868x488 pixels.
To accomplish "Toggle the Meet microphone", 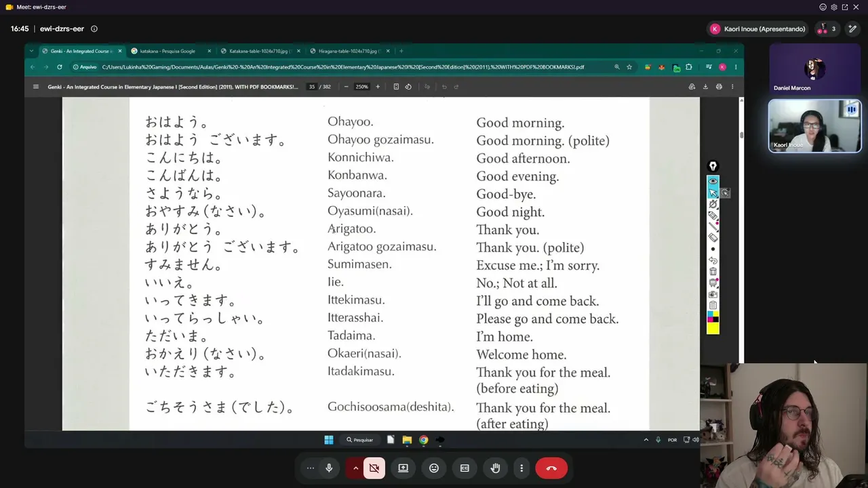I will click(x=329, y=468).
